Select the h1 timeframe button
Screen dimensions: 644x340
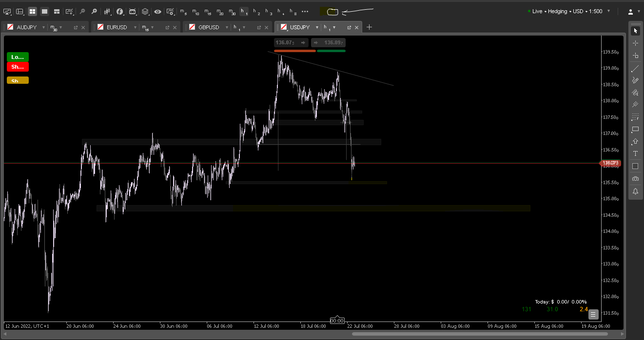[244, 11]
